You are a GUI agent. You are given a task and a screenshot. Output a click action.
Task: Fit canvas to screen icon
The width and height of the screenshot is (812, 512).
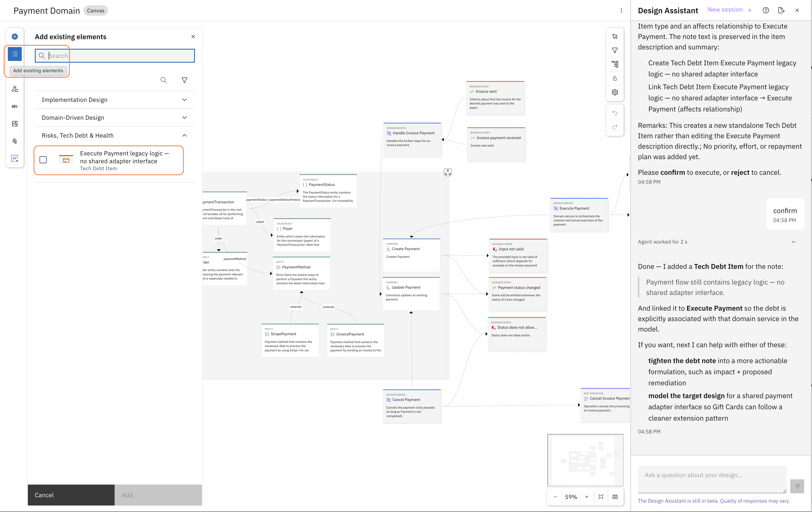(x=601, y=497)
